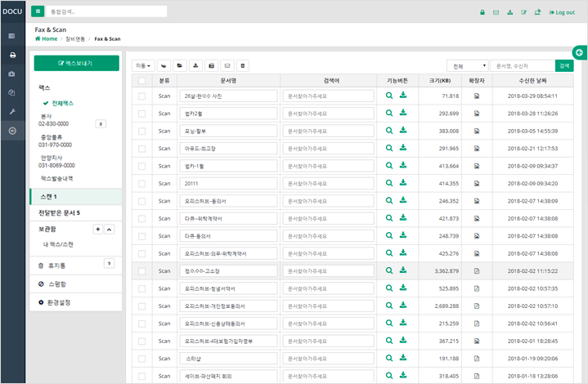Preview the 191.188 KB document
The height and width of the screenshot is (384, 588).
(389, 358)
